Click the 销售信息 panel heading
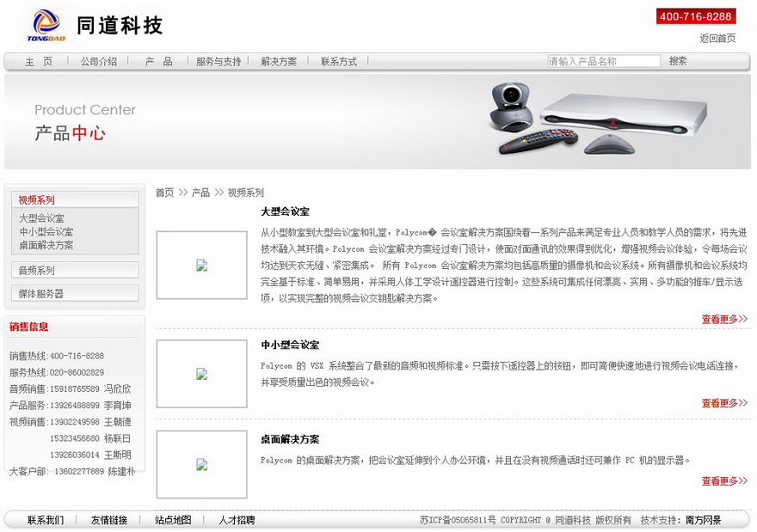757x532 pixels. tap(29, 327)
